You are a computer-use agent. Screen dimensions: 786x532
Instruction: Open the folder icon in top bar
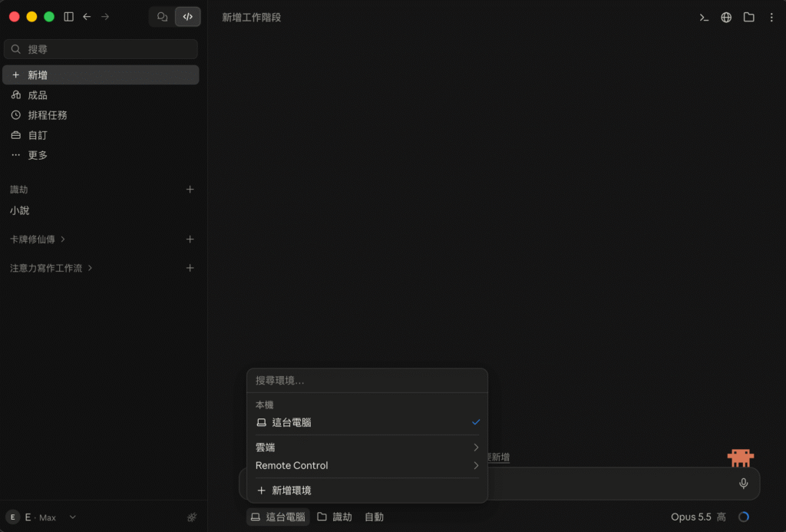tap(748, 18)
